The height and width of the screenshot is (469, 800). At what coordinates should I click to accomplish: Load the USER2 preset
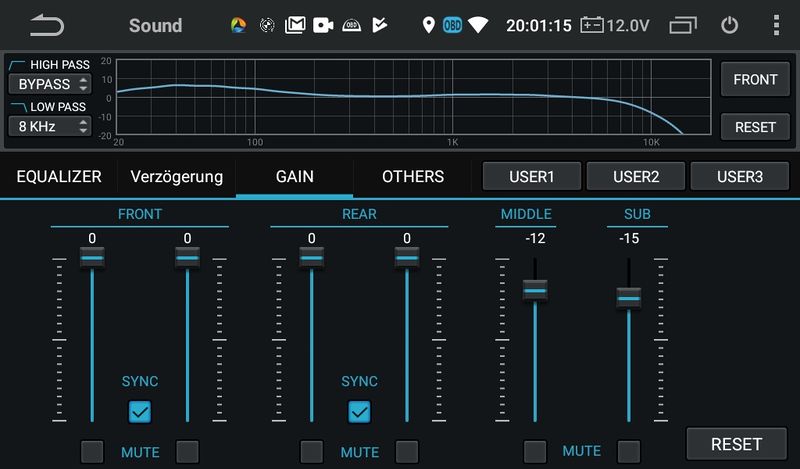636,177
